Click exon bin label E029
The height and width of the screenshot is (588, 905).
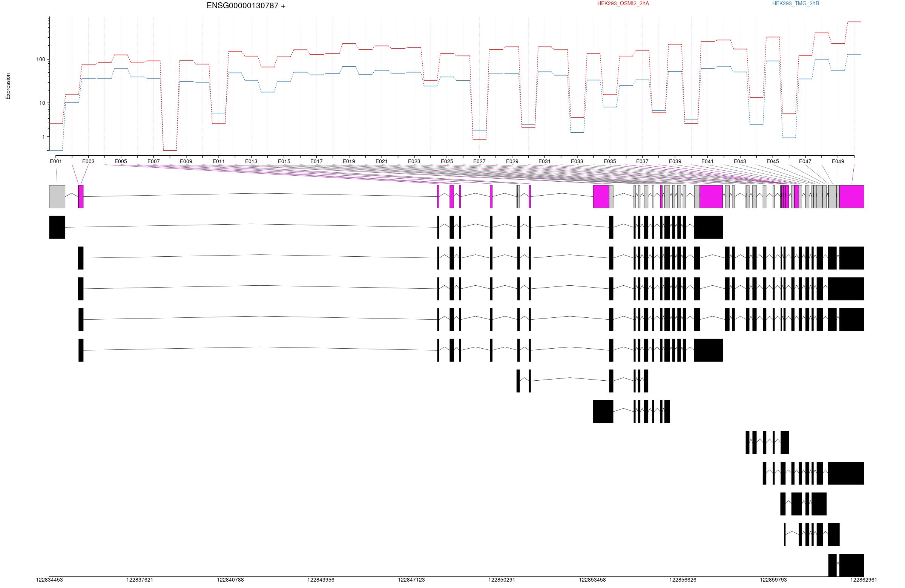(x=512, y=161)
